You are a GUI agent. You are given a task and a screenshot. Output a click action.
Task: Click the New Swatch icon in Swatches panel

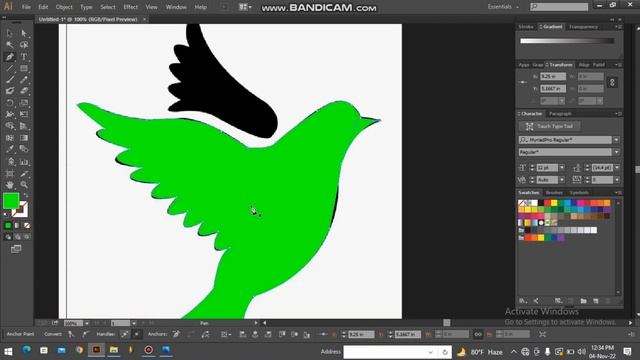coord(596,301)
